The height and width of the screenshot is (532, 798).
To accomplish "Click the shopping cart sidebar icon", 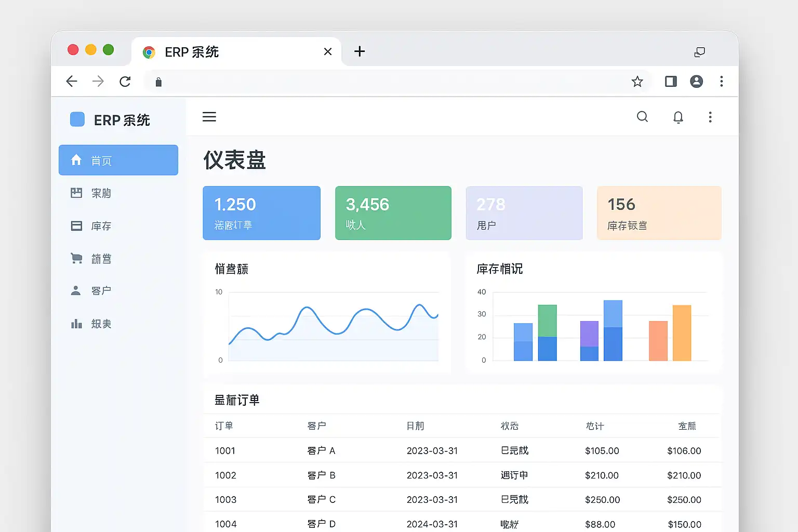I will (76, 258).
